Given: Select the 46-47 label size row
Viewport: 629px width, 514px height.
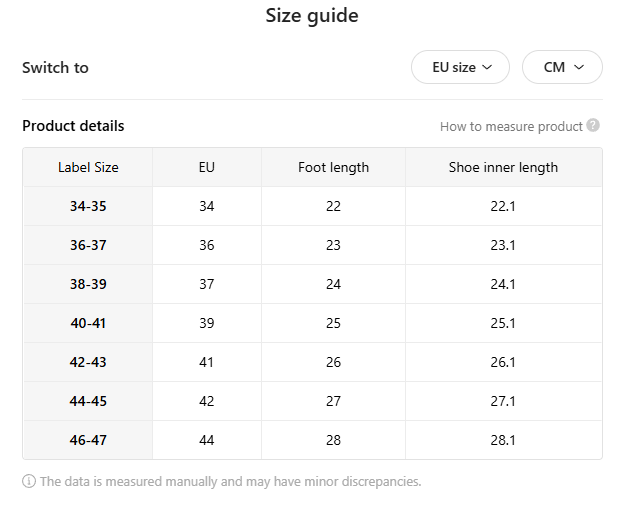Looking at the screenshot, I should (x=312, y=440).
